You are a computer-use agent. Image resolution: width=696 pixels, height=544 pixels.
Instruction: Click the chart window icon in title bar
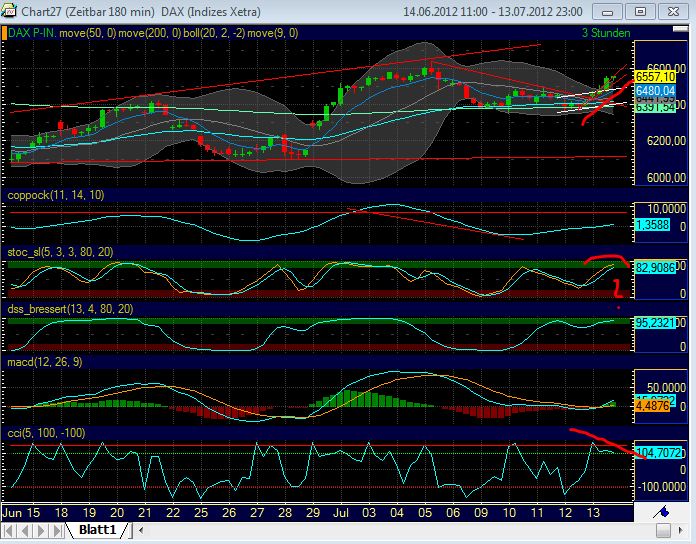(9, 10)
